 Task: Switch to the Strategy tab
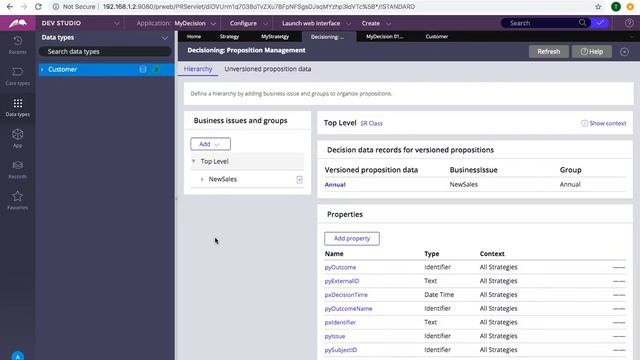click(x=229, y=36)
